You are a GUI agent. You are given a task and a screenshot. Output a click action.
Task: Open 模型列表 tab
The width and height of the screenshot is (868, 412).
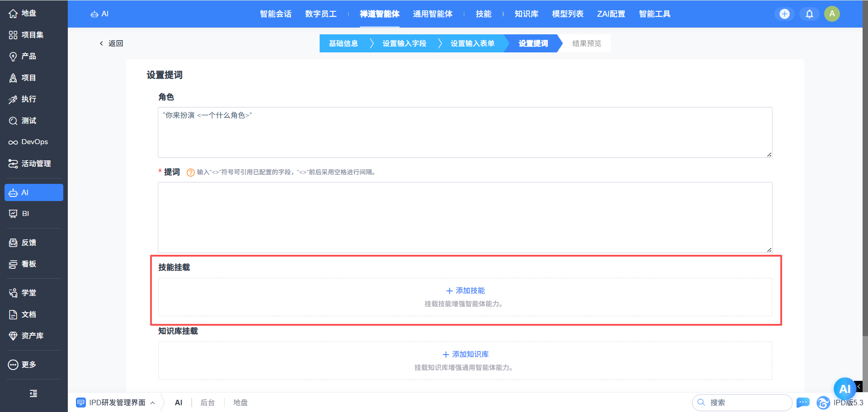click(568, 14)
